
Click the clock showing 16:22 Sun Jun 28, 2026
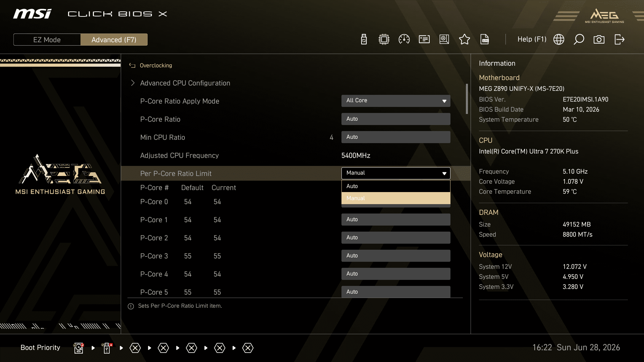tap(576, 348)
